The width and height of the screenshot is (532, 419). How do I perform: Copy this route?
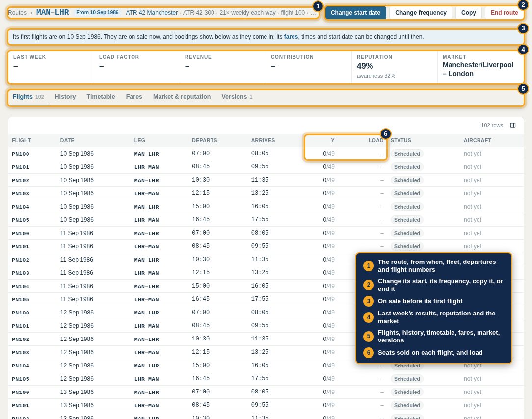(468, 13)
